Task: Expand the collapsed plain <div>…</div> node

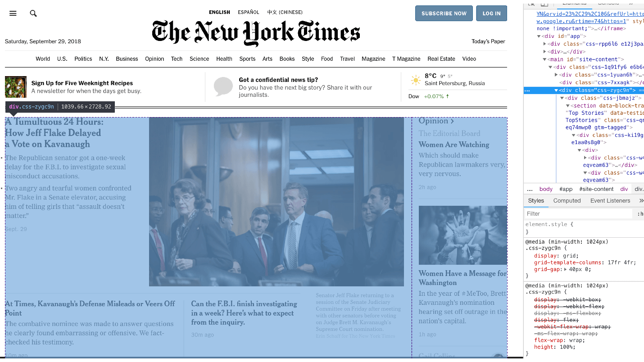Action: pos(545,52)
